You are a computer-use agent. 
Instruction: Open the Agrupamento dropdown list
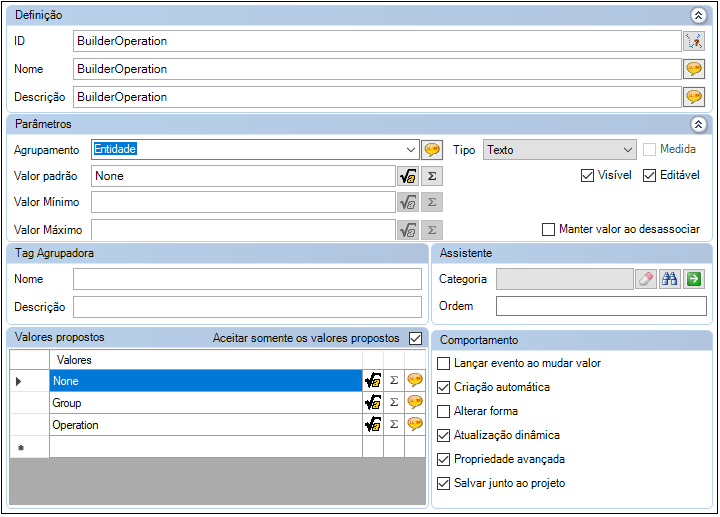tap(411, 150)
